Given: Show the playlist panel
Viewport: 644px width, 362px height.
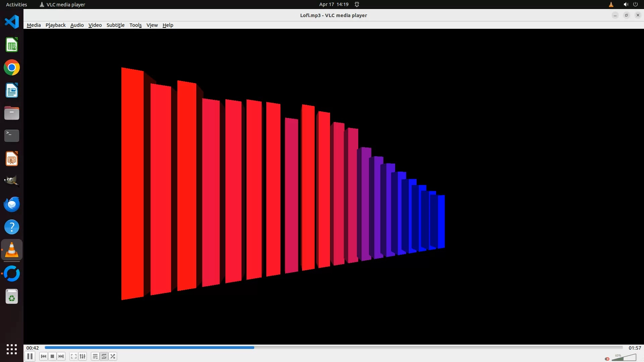Looking at the screenshot, I should (x=95, y=356).
